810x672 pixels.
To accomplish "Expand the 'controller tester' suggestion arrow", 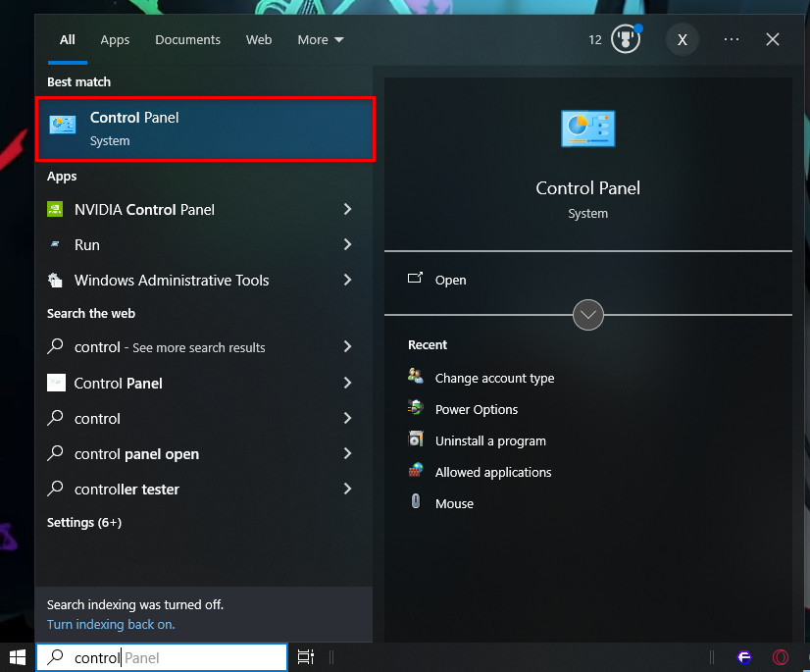I will tap(347, 489).
